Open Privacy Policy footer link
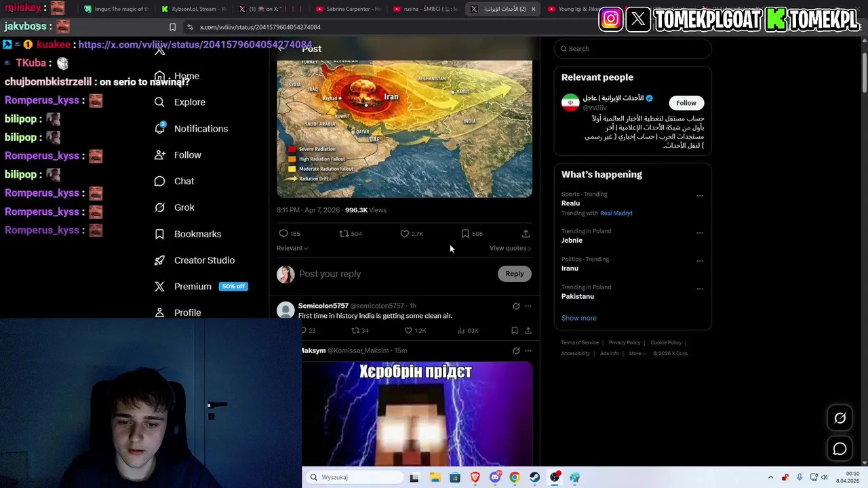This screenshot has width=868, height=488. pos(625,343)
